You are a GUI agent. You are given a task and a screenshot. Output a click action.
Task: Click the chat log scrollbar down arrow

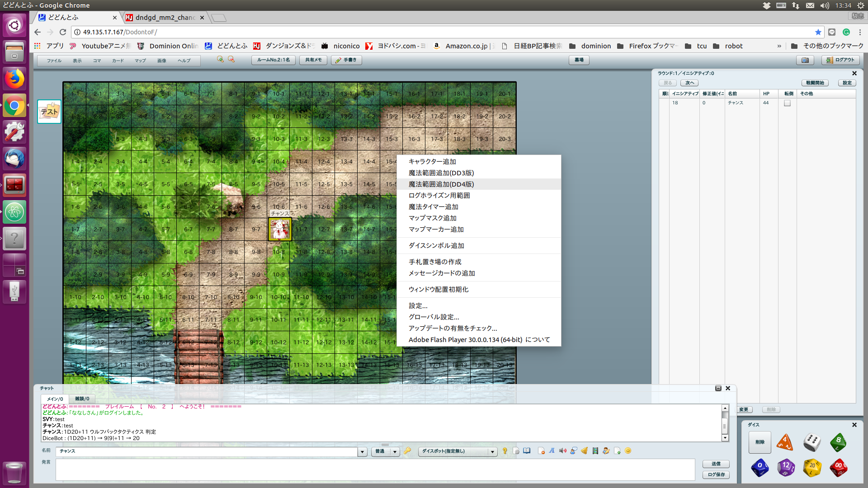(x=725, y=438)
